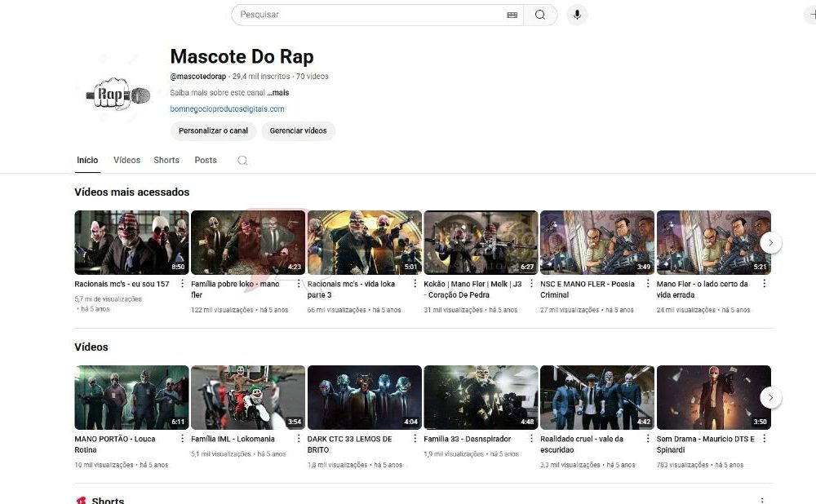Open video title DARK CTC 33 LEMOS DE BRITO

350,444
